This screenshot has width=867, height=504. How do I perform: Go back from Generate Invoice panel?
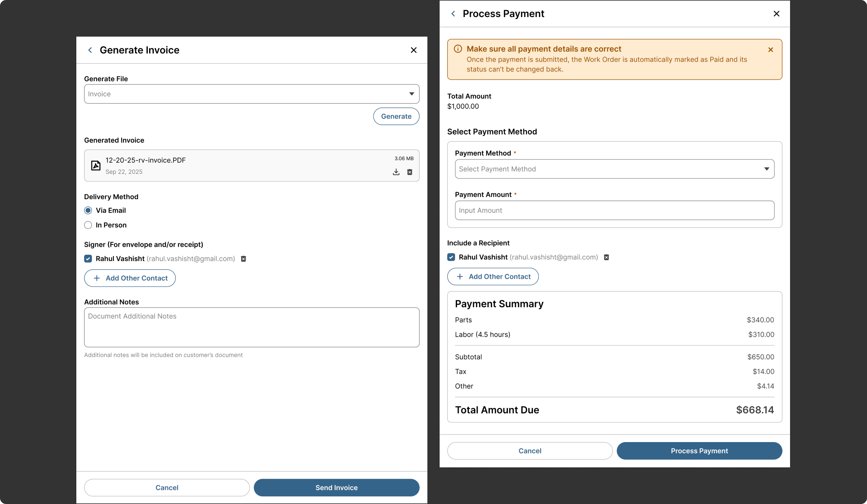coord(90,50)
